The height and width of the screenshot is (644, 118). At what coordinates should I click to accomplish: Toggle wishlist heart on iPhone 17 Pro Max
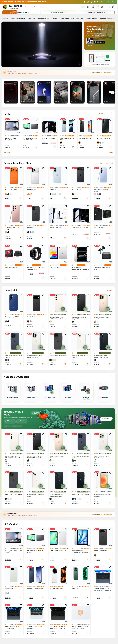(x=21, y=168)
